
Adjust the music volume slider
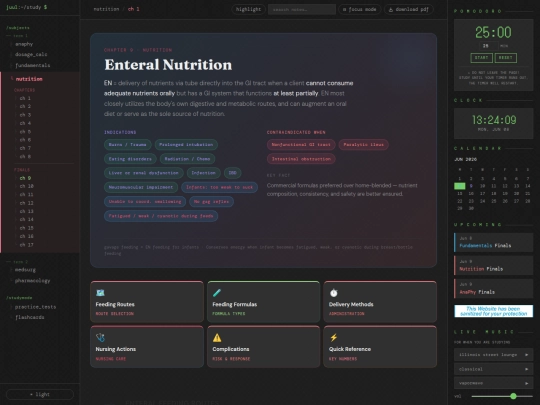[x=502, y=396]
